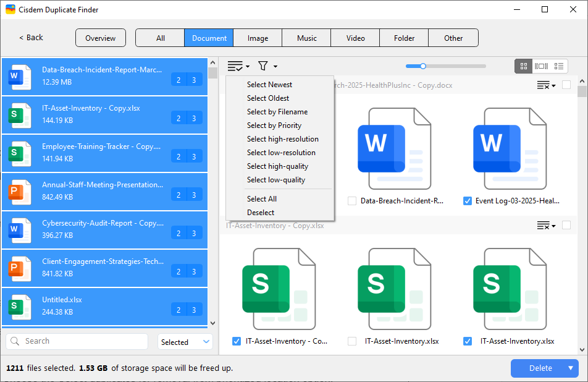Open IT-Asset-Inventory group selection dropdown
Screen dimensions: 588x382
point(546,226)
